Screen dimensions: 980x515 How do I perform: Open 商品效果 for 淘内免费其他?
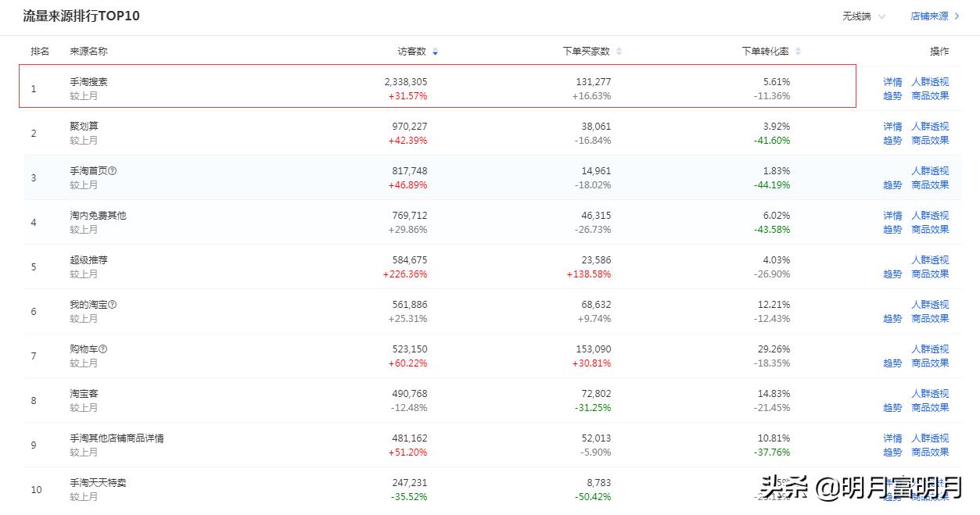click(930, 230)
